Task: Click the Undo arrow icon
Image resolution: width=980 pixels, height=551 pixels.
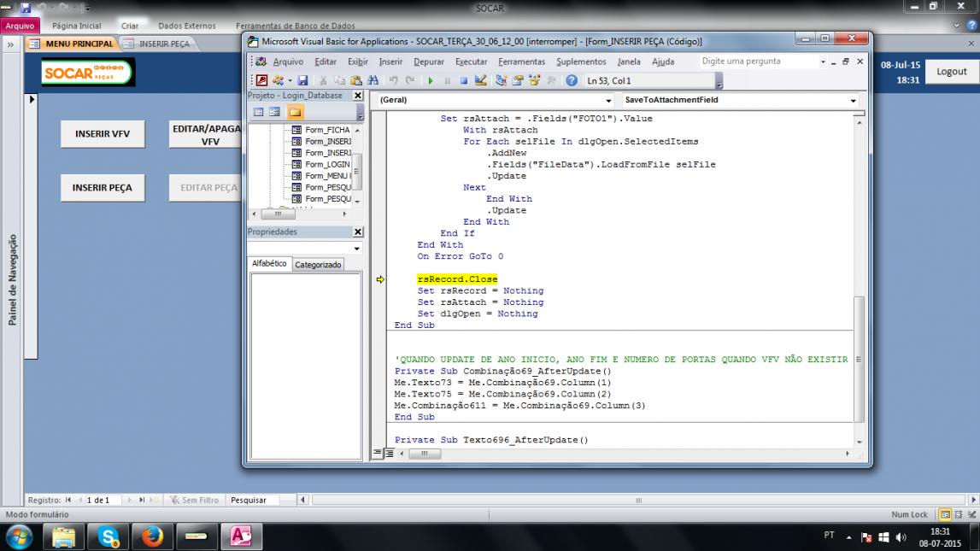Action: (394, 80)
